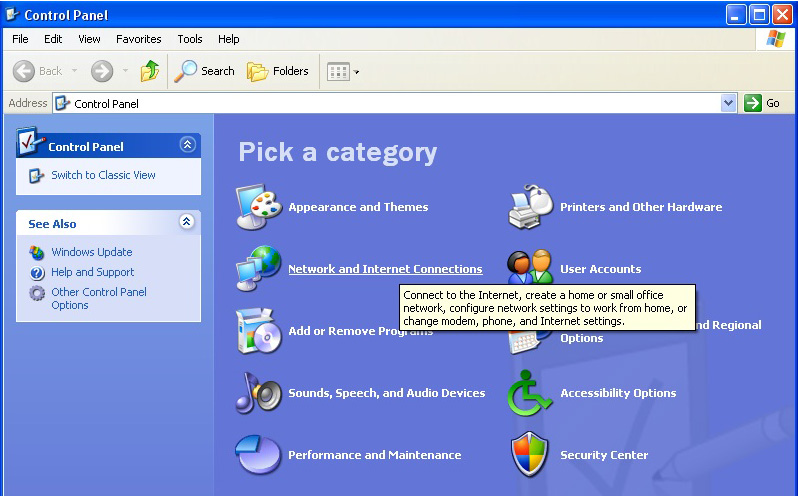Image resolution: width=798 pixels, height=496 pixels.
Task: Open the Accessibility Options wheelchair icon
Action: (529, 393)
